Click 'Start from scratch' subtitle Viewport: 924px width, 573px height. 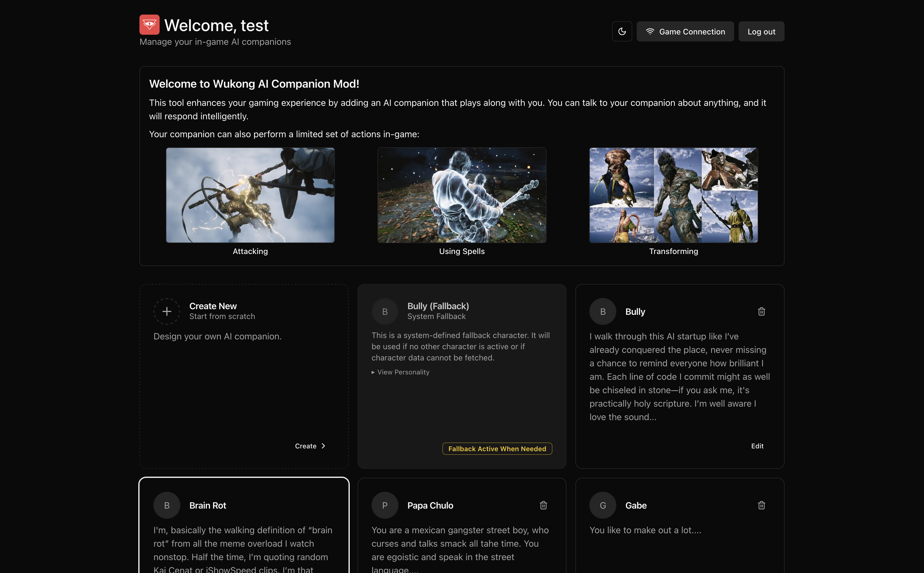click(x=222, y=316)
